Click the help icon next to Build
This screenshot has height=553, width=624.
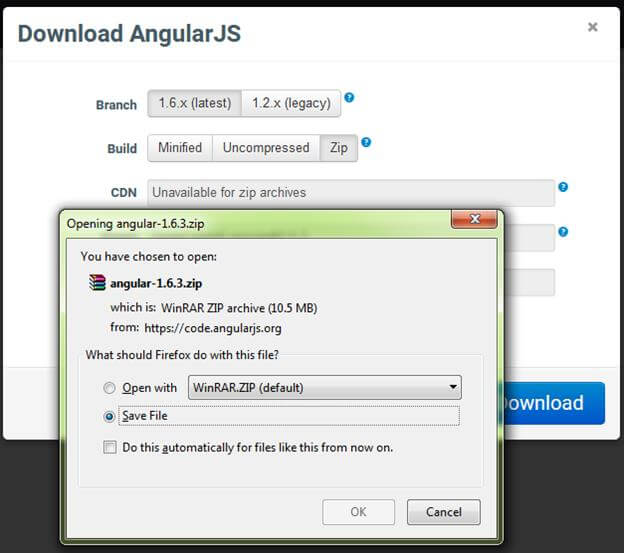(x=366, y=142)
